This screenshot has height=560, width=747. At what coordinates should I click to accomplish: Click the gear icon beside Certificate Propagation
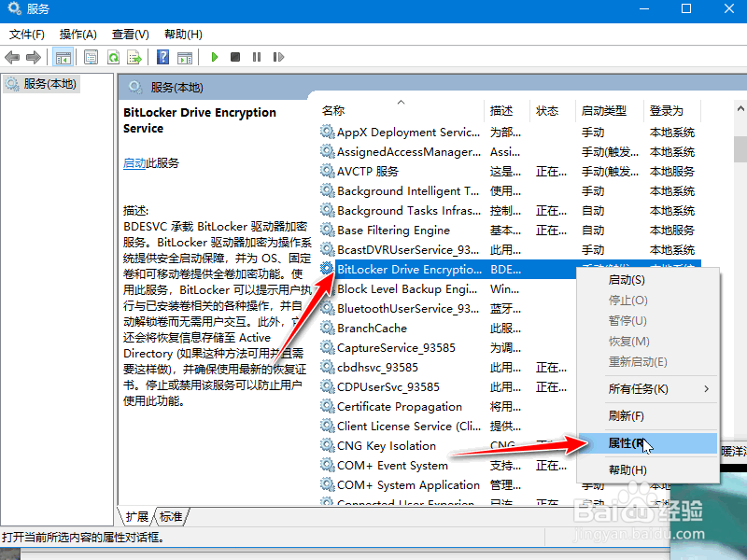(328, 406)
